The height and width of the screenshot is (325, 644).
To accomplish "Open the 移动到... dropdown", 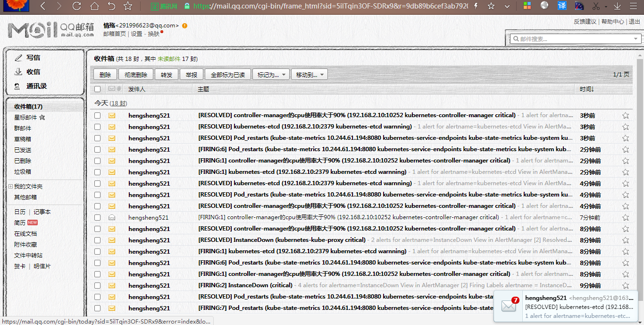I will click(309, 75).
